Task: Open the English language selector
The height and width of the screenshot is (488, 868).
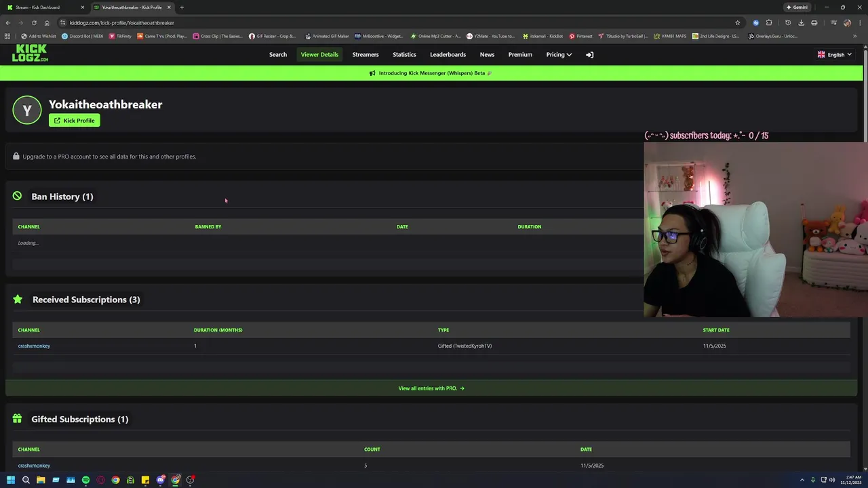Action: [x=835, y=55]
